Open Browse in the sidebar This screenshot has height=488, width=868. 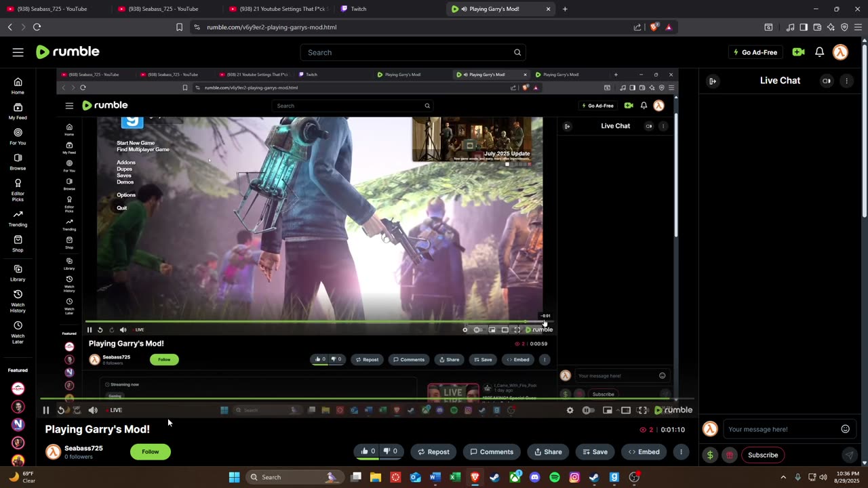coord(18,162)
